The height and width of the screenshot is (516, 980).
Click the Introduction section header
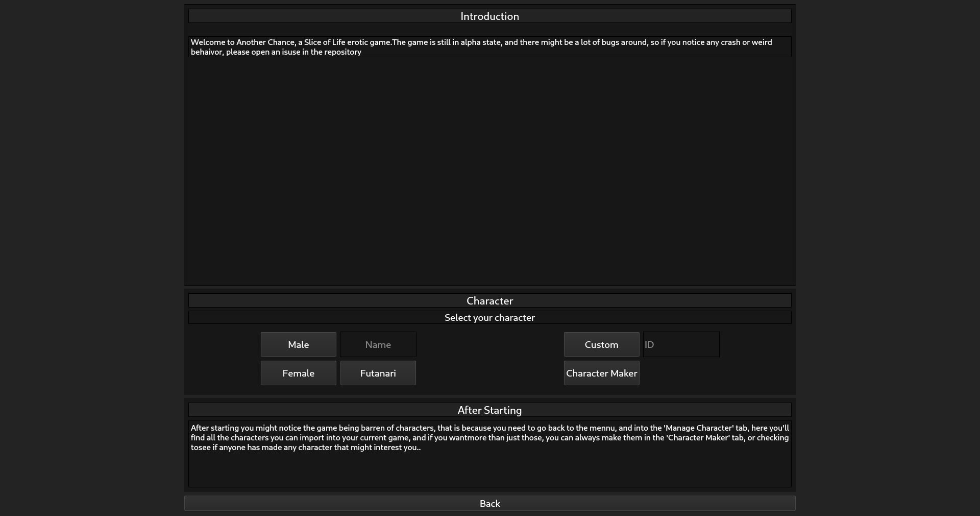[x=489, y=16]
